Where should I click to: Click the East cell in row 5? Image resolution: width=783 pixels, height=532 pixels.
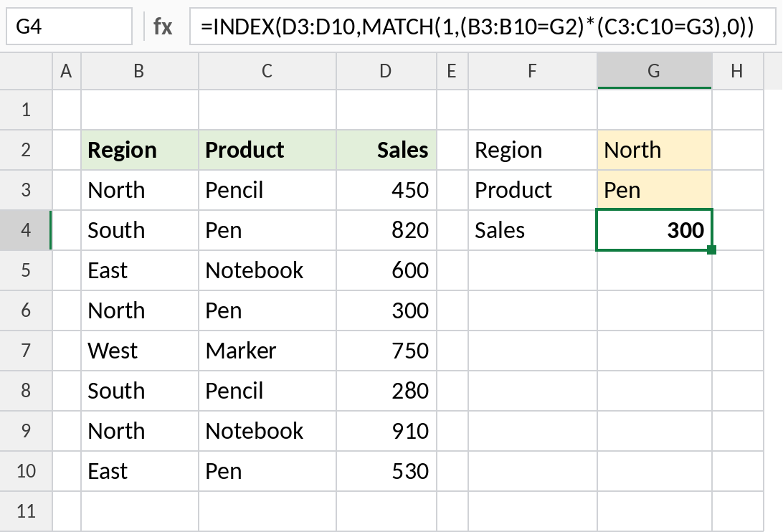(x=139, y=270)
